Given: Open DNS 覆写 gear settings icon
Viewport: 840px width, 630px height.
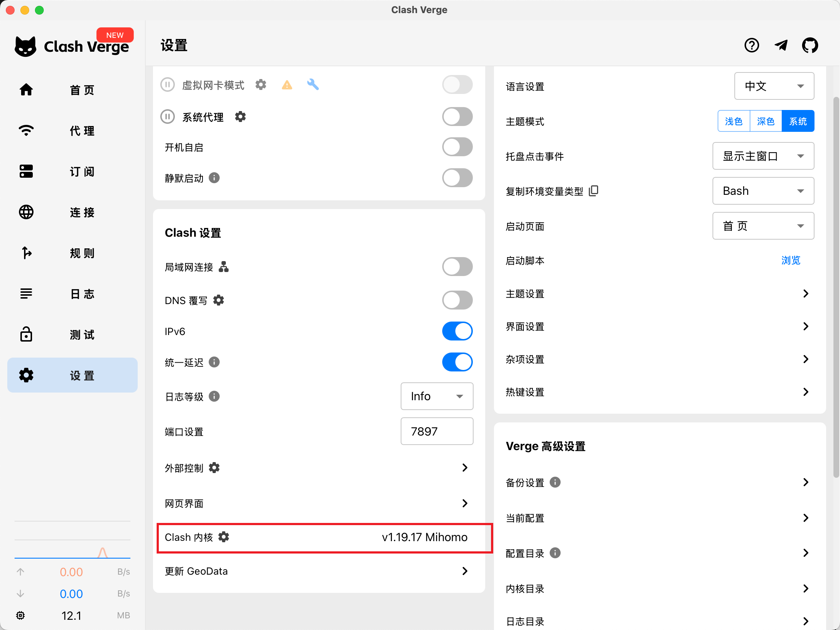Looking at the screenshot, I should point(218,300).
